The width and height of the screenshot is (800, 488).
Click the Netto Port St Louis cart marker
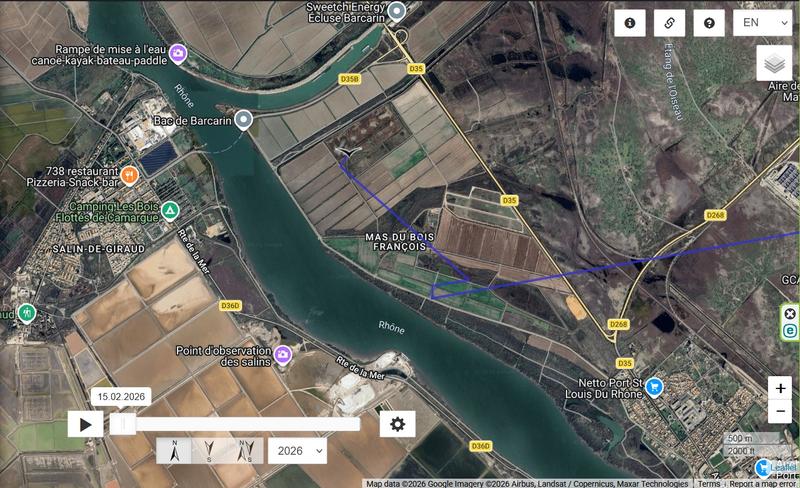coord(654,387)
